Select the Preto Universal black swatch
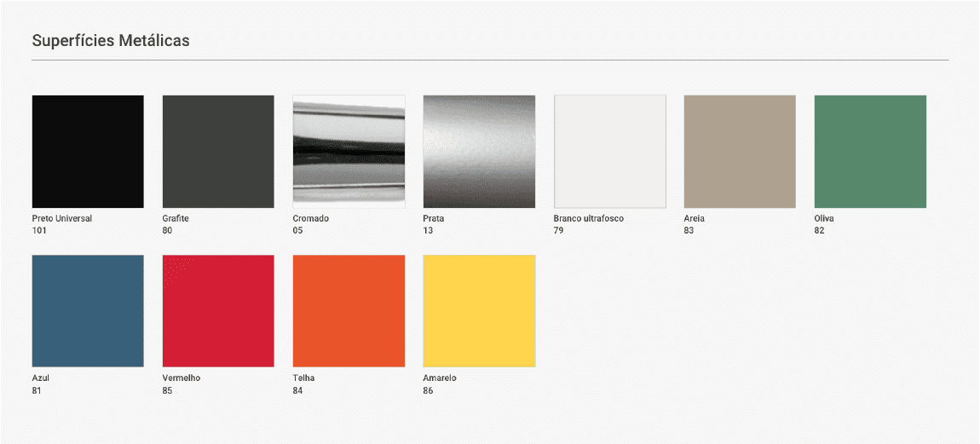The image size is (980, 444). point(88,152)
